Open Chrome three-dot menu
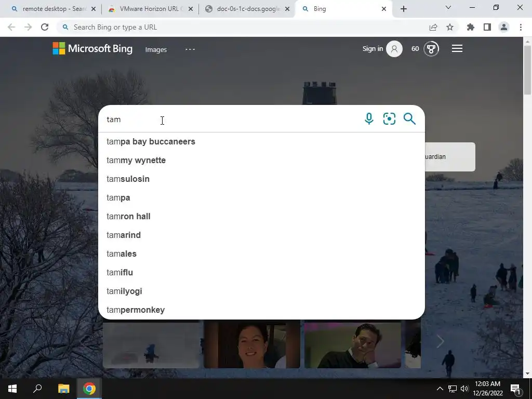Viewport: 532px width, 399px height. tap(521, 27)
